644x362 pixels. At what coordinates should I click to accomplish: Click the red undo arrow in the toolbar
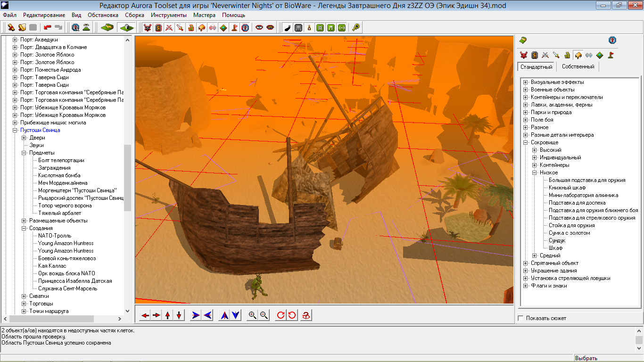47,28
